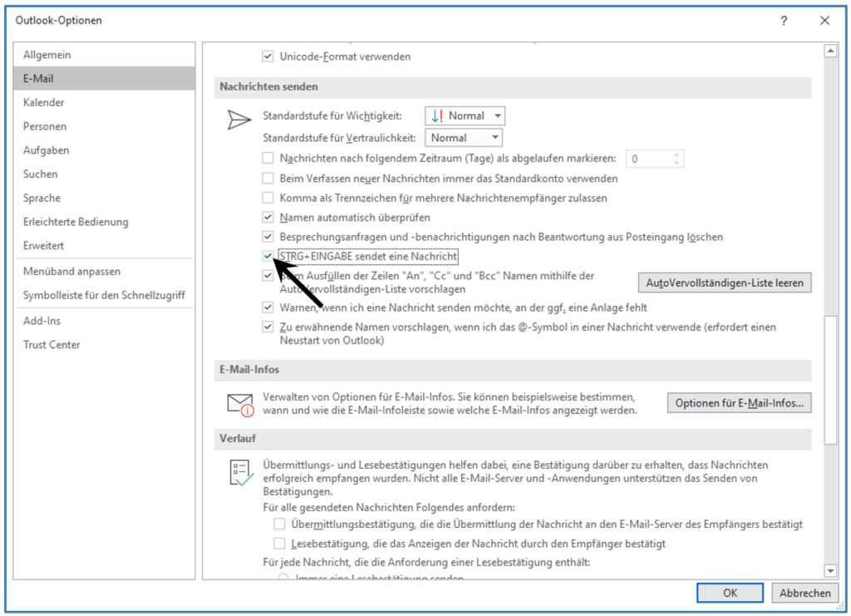Decrease expiry days with the down spinner arrow
The width and height of the screenshot is (851, 616).
coord(676,162)
